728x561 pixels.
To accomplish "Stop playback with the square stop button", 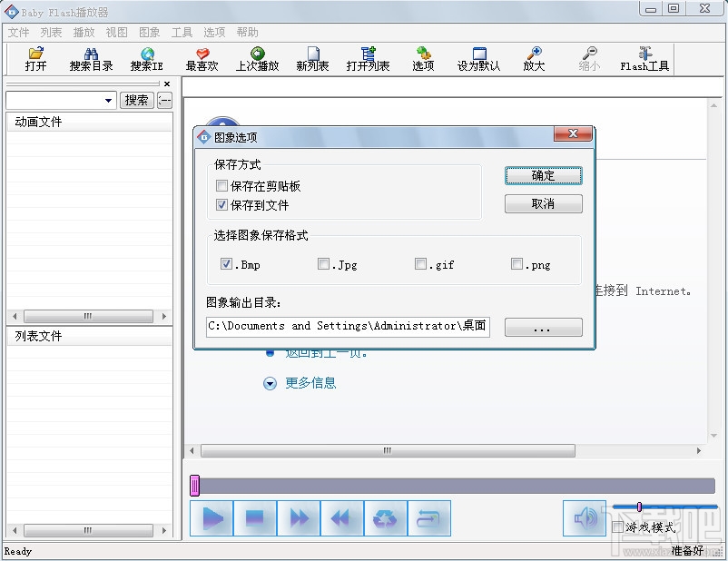I will pyautogui.click(x=255, y=517).
